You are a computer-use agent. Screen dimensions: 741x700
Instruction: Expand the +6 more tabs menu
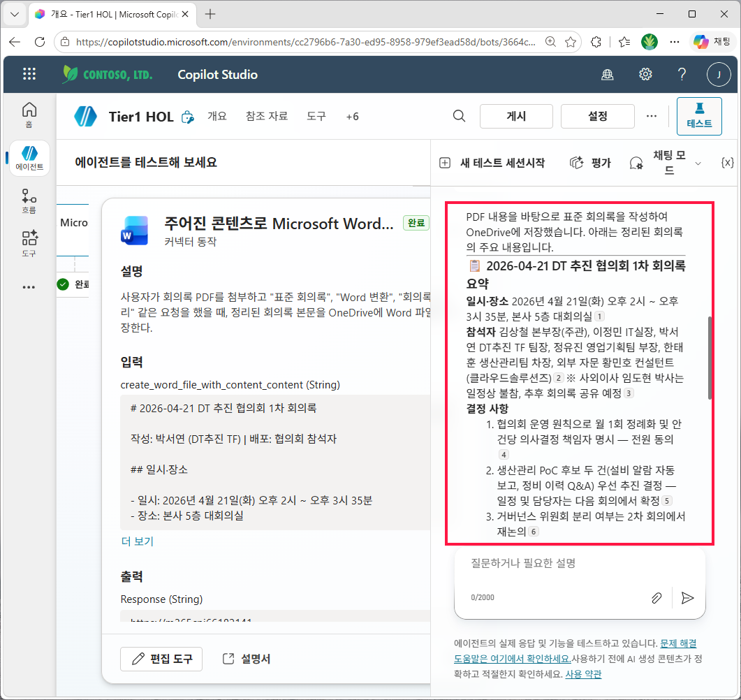click(352, 116)
